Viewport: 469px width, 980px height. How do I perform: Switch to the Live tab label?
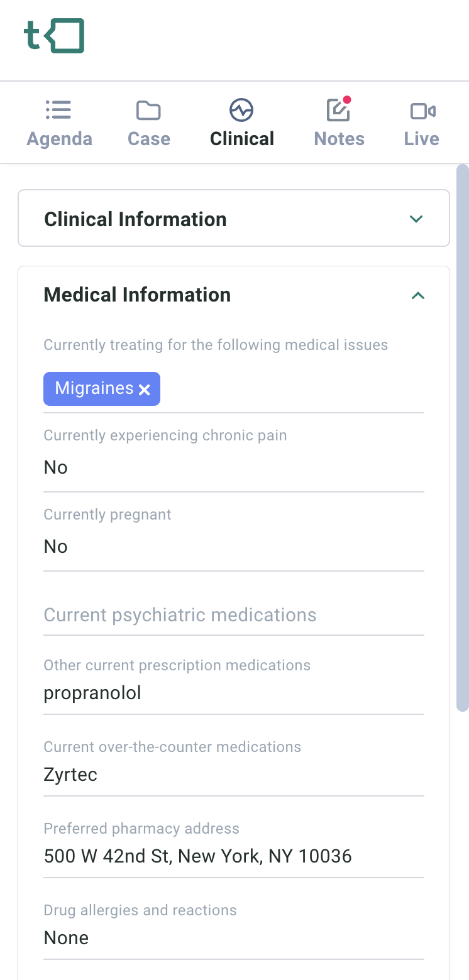[x=421, y=139]
